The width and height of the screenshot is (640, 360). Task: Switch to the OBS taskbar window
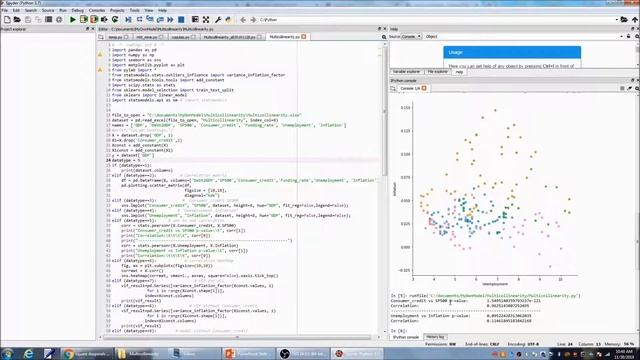(302, 353)
